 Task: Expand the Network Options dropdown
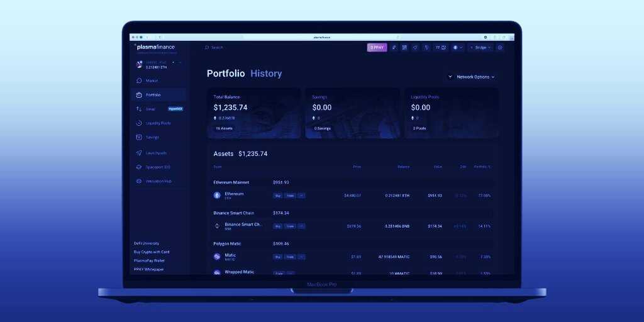coord(475,77)
